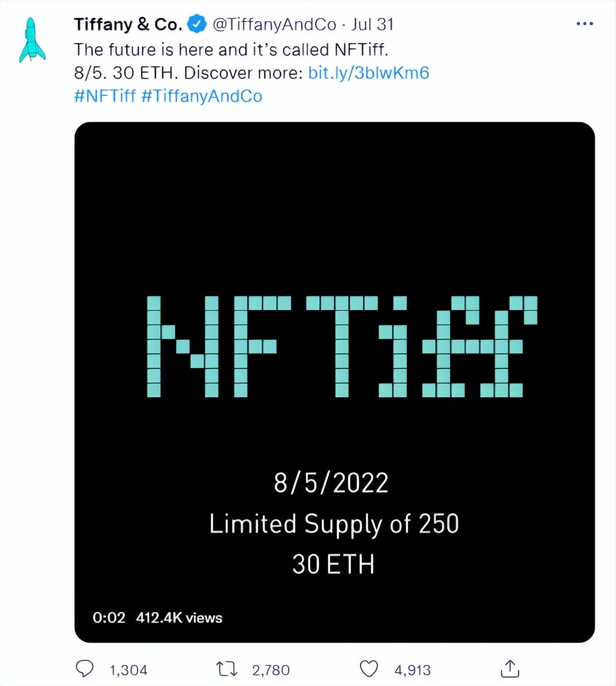Open the rocket profile avatar
Viewport: 616px width, 686px height.
[32, 41]
